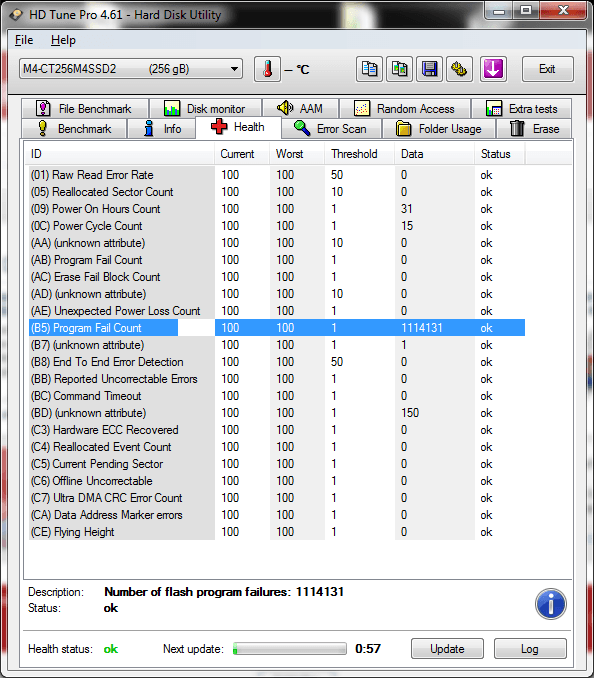Click the data value 150 for attribute BD
Viewport: 594px width, 678px height.
tap(410, 413)
